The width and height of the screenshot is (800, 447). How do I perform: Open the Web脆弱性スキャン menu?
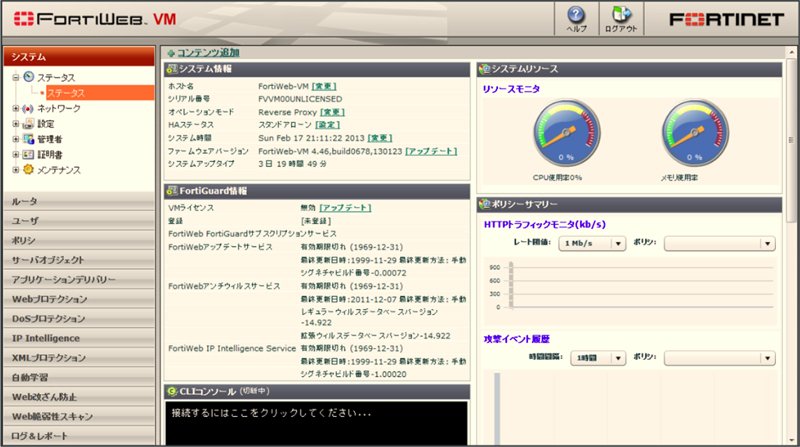pyautogui.click(x=79, y=416)
